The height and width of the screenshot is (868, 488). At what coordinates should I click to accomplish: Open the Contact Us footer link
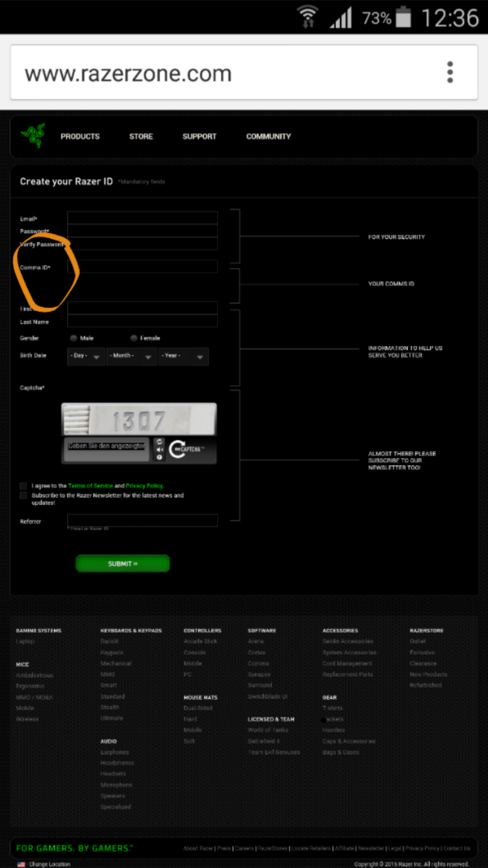point(457,849)
